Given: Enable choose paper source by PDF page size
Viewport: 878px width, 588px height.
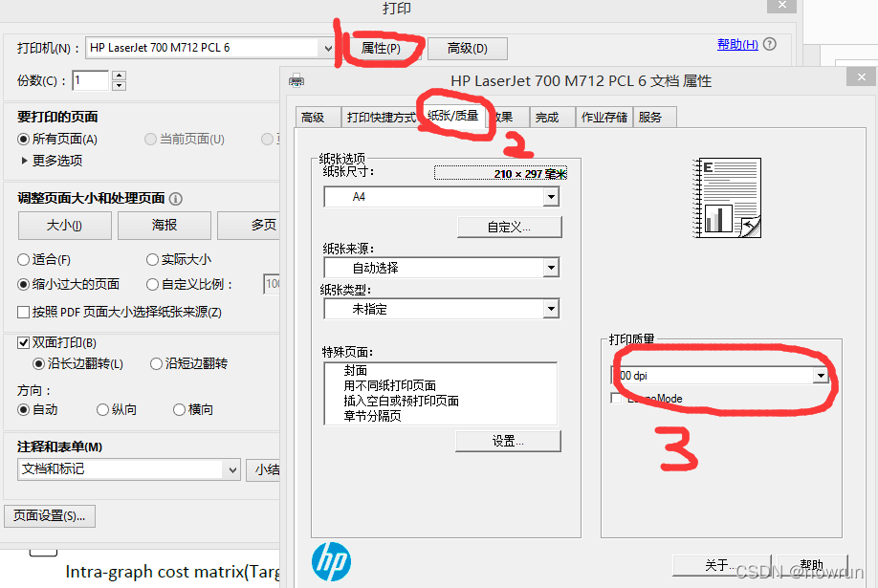Looking at the screenshot, I should (23, 312).
